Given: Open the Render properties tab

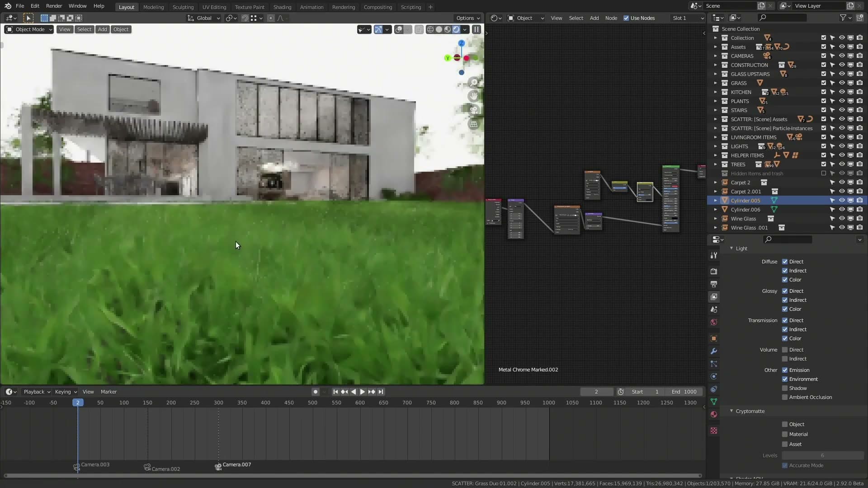Looking at the screenshot, I should (x=714, y=272).
